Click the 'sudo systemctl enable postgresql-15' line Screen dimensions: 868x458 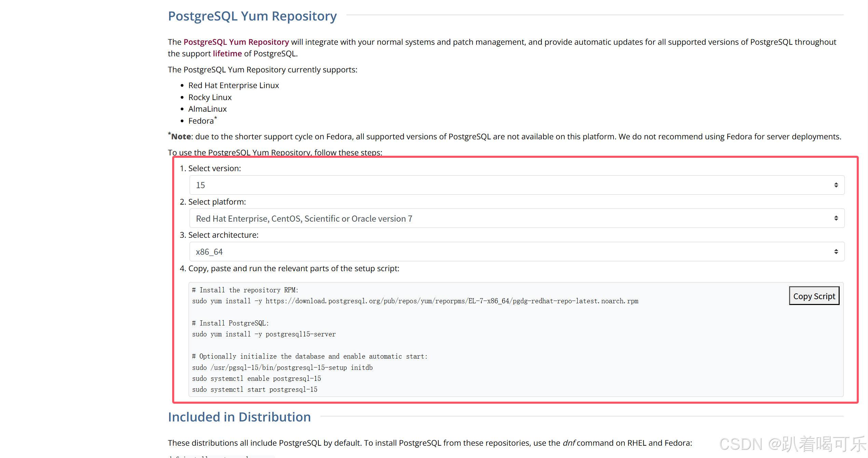[257, 378]
